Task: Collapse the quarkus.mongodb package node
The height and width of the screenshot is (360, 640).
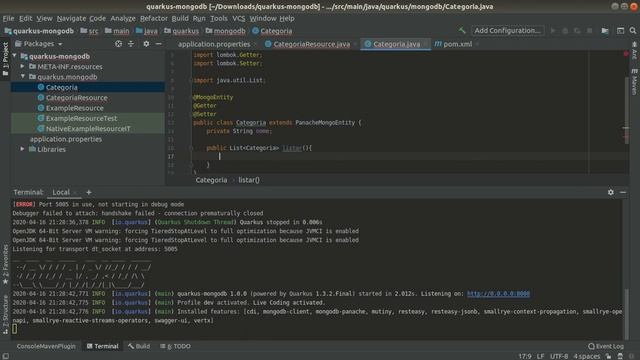Action: coord(22,76)
